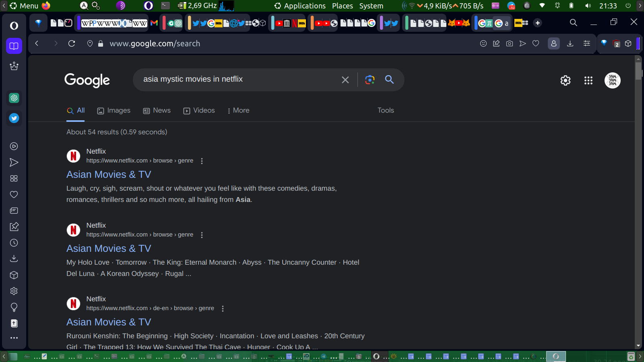Open the Applications menu in top panel
Viewport: 644px width, 362px height.
[x=300, y=6]
